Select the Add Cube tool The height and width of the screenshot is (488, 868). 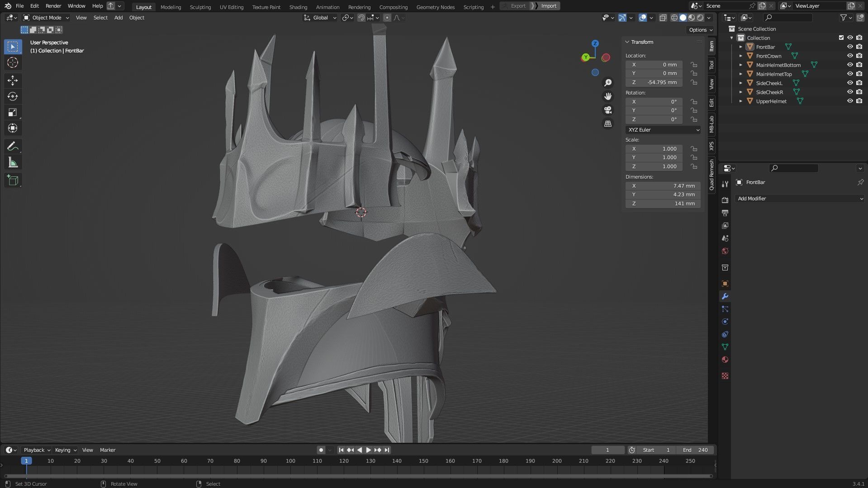coord(13,180)
